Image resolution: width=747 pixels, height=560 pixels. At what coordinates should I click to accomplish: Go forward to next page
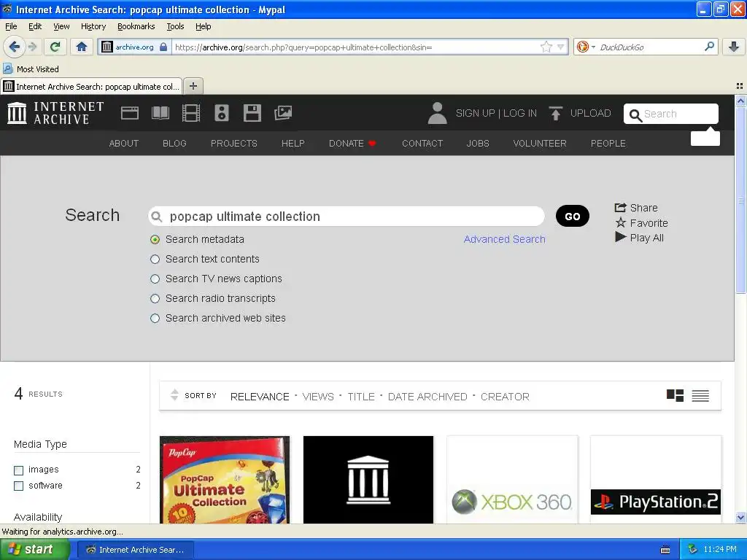[32, 47]
